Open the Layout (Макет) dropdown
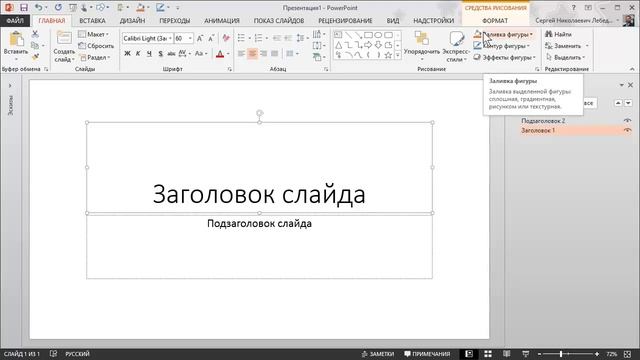This screenshot has height=360, width=640. [x=93, y=34]
